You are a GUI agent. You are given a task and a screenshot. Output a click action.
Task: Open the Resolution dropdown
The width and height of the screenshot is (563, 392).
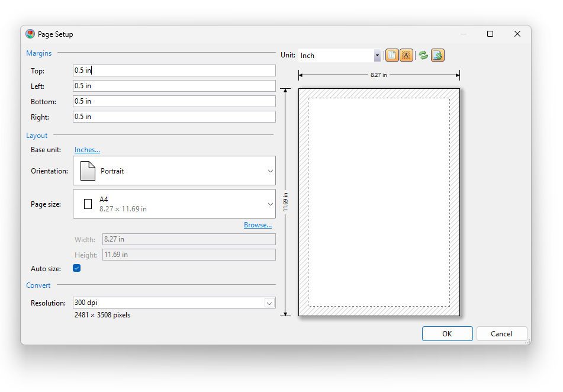(269, 303)
